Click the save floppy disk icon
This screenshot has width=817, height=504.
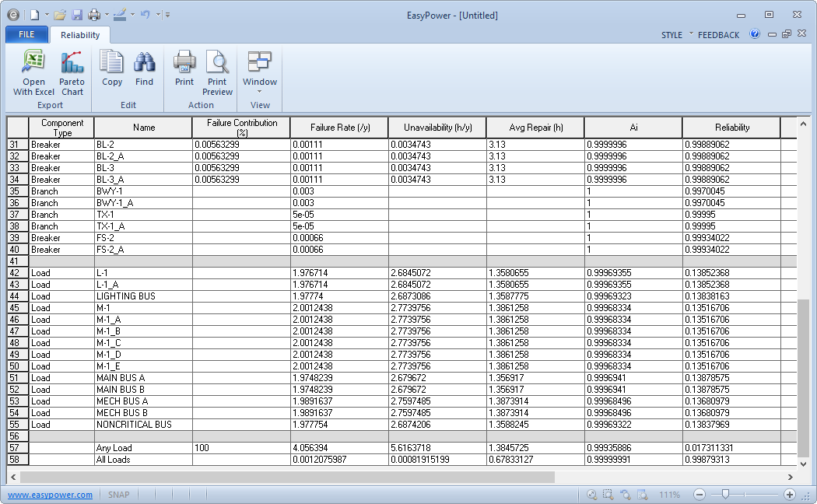77,15
